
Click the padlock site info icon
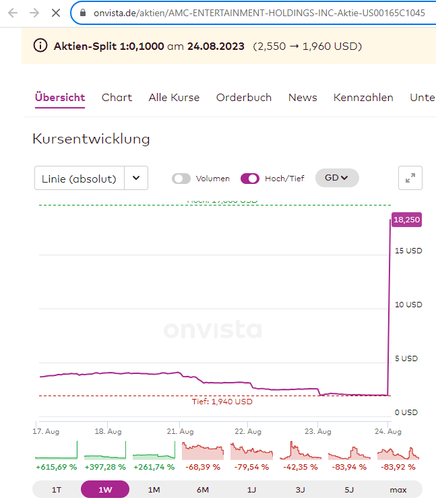coord(83,13)
